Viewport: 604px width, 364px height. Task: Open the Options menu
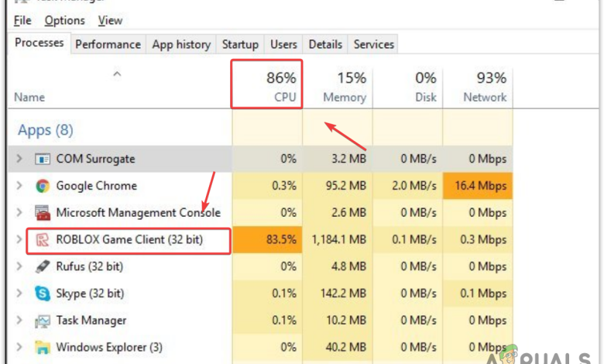pyautogui.click(x=64, y=21)
